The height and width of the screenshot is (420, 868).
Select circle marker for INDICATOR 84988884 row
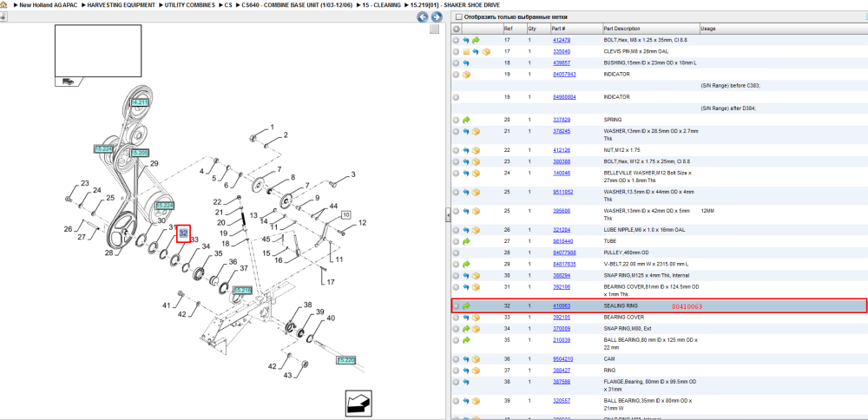click(x=457, y=97)
